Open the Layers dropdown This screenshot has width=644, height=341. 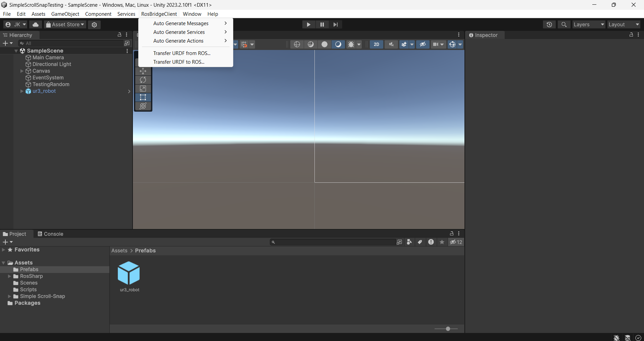pos(589,24)
